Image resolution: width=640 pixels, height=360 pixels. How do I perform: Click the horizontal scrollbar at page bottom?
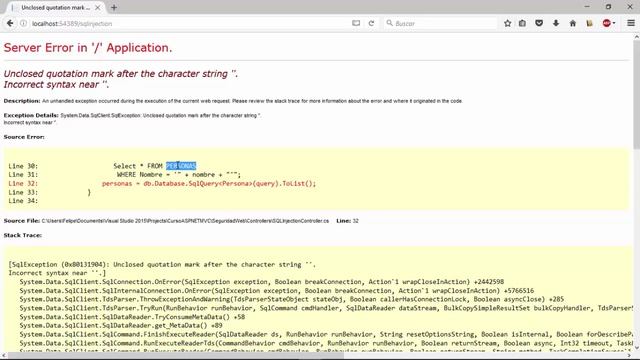tap(176, 356)
